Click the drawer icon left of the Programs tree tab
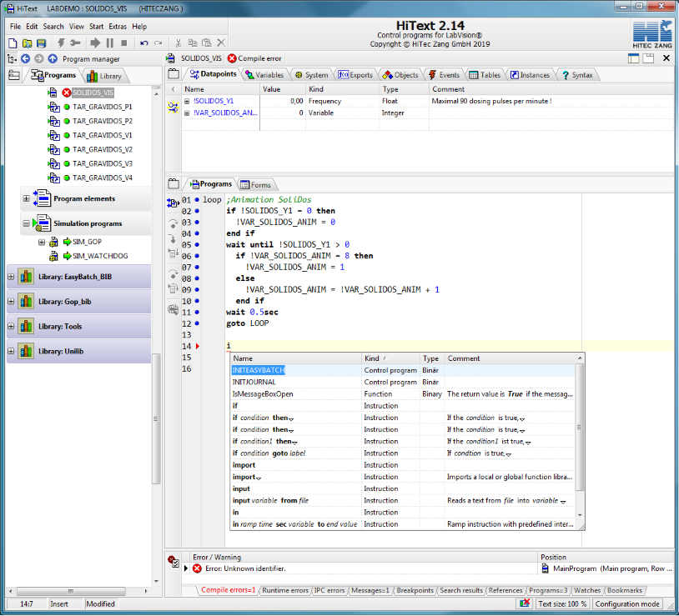Image resolution: width=679 pixels, height=616 pixels. [14, 75]
